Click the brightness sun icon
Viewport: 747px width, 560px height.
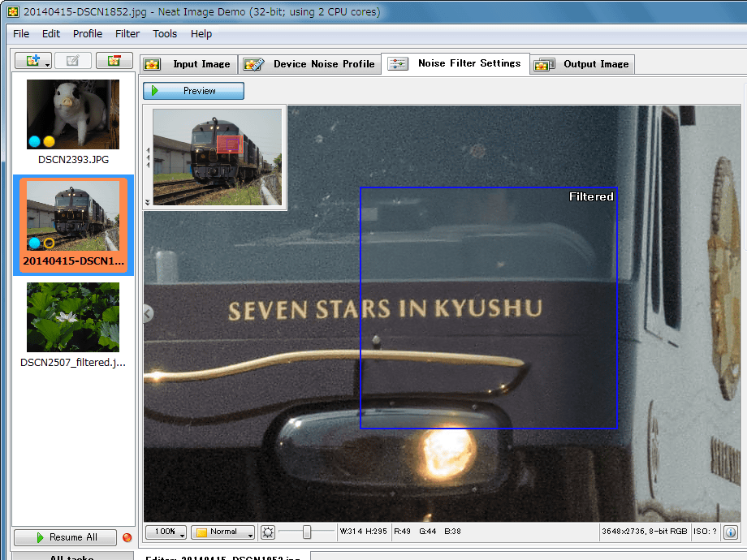coord(268,532)
